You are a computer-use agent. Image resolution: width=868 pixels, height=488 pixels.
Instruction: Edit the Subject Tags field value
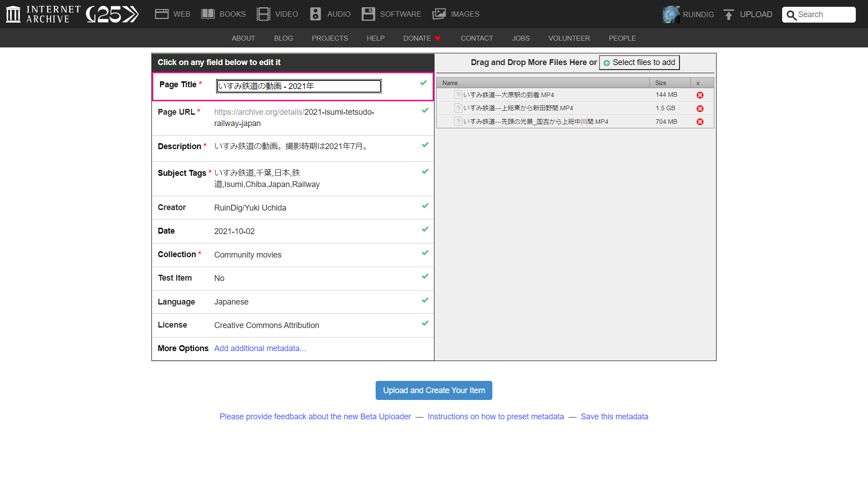pos(267,178)
